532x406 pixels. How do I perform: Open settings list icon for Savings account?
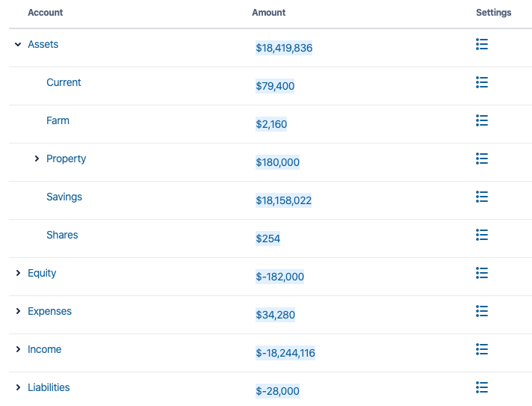coord(482,197)
